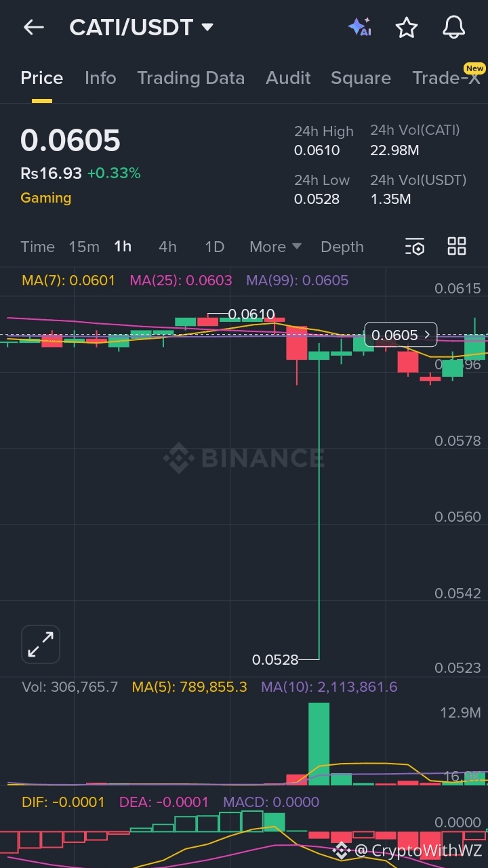Screen dimensions: 488x868
Task: Tap the +0.33% change percentage
Action: click(x=114, y=173)
